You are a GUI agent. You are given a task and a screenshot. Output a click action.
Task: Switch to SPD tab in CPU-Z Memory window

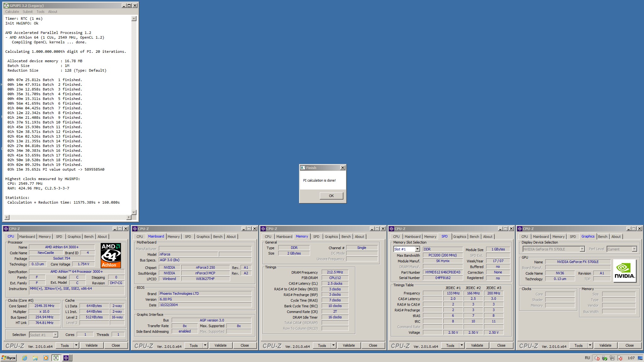[x=316, y=237]
